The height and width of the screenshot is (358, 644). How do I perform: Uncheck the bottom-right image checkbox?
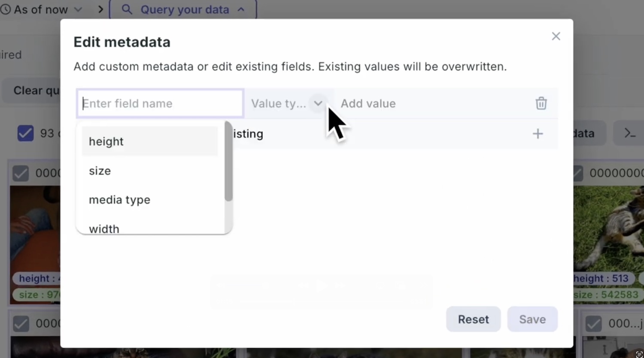593,324
